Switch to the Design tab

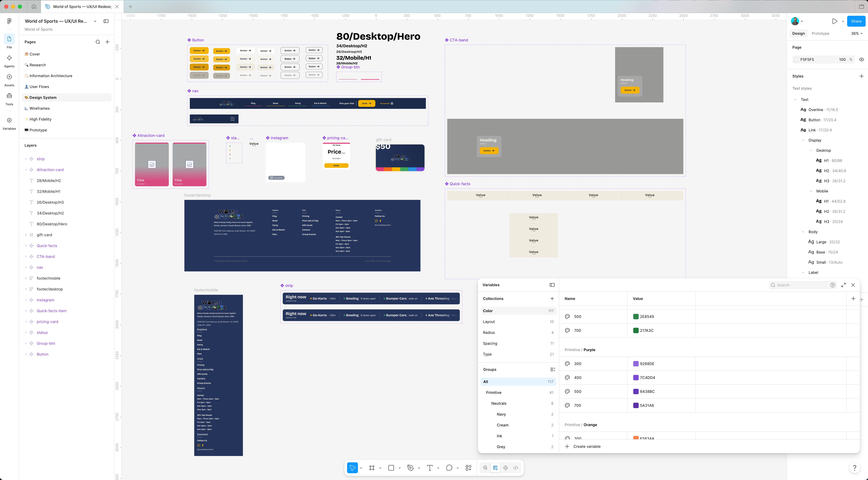tap(798, 33)
